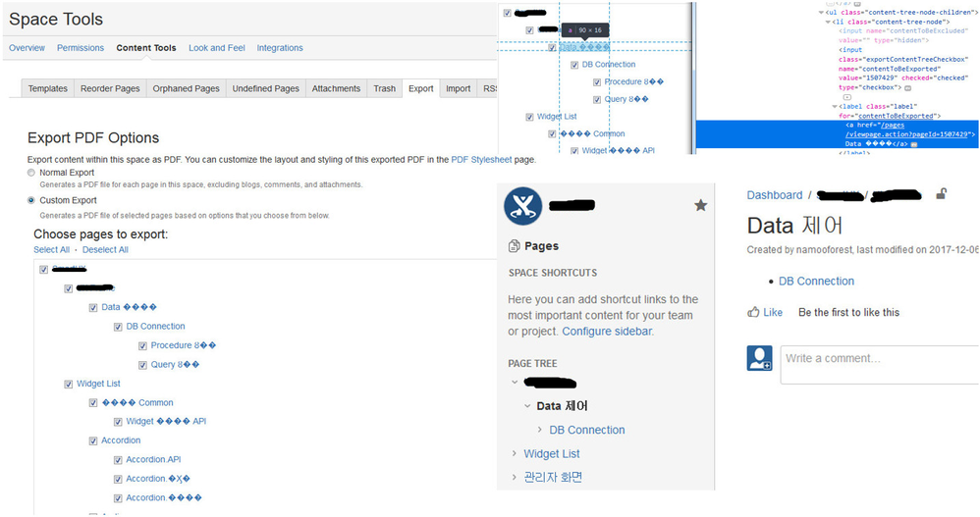The image size is (980, 517).
Task: Open the Import sub-tab
Action: pos(459,88)
